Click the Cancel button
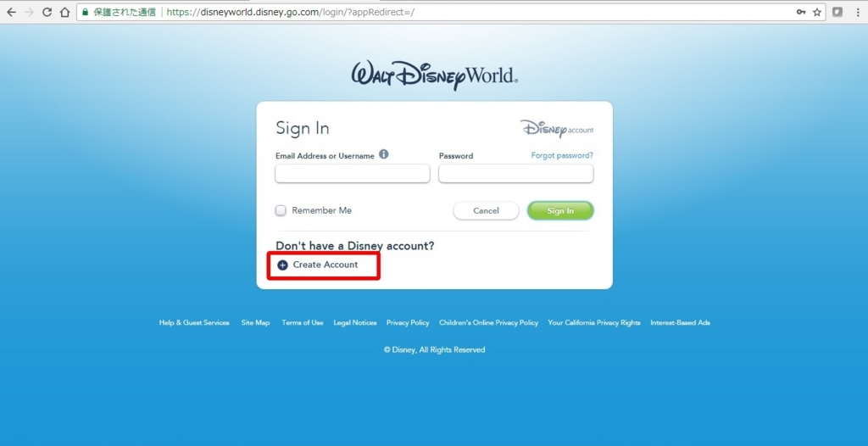Image resolution: width=868 pixels, height=446 pixels. (x=486, y=210)
